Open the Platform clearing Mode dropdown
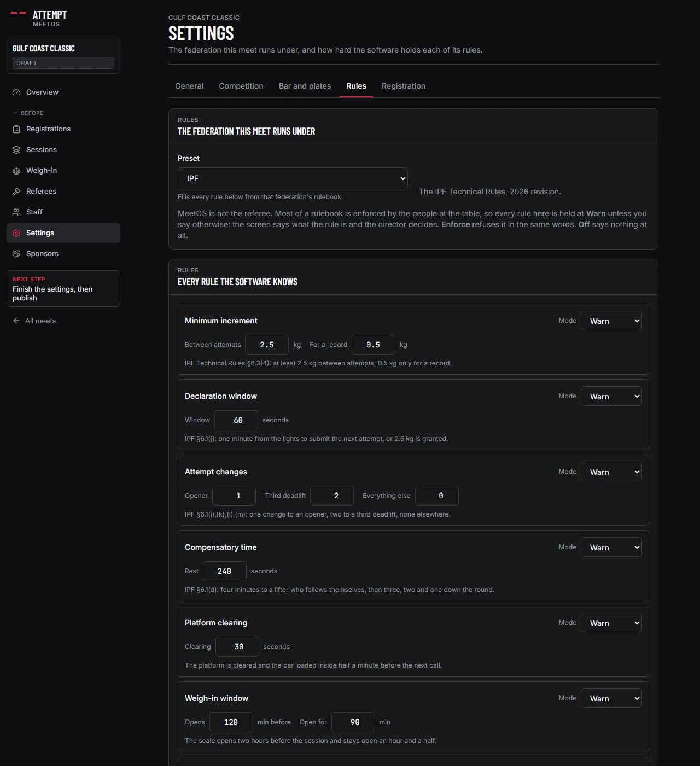This screenshot has height=766, width=700. pos(611,623)
